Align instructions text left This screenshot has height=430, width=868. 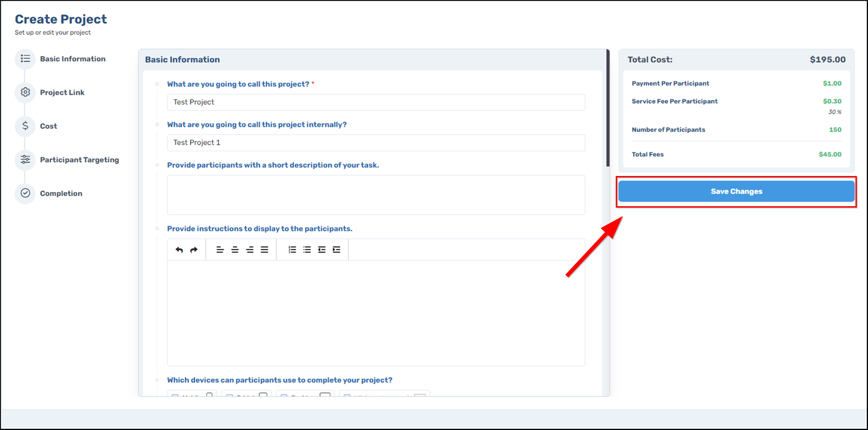tap(220, 249)
